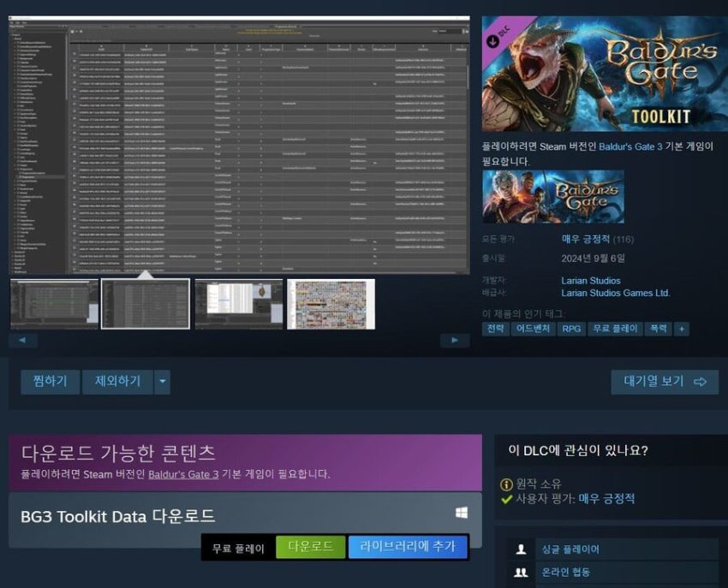The image size is (728, 588).
Task: Select the 무료 플레이 tag
Action: coord(615,329)
